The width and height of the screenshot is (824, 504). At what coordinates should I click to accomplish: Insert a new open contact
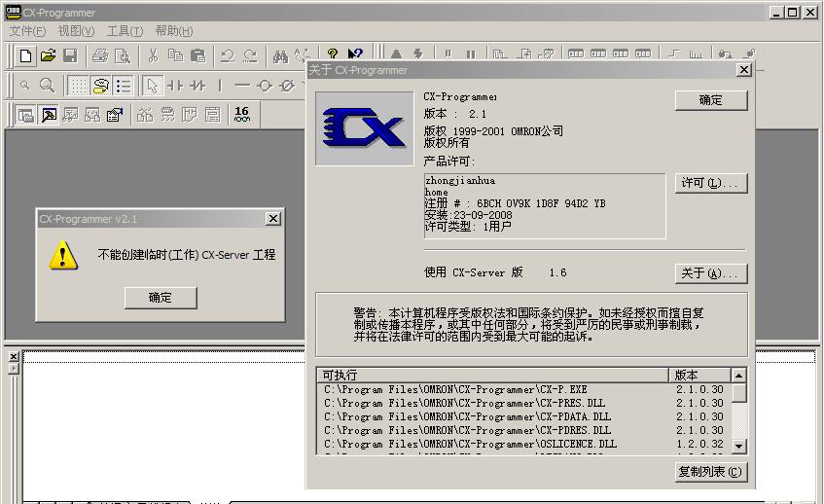tap(175, 86)
